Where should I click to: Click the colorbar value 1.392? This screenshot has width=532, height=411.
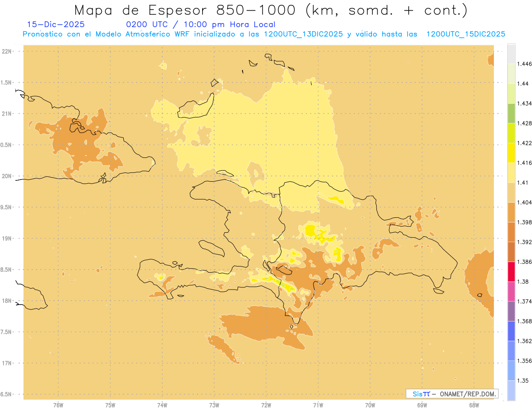pos(524,242)
